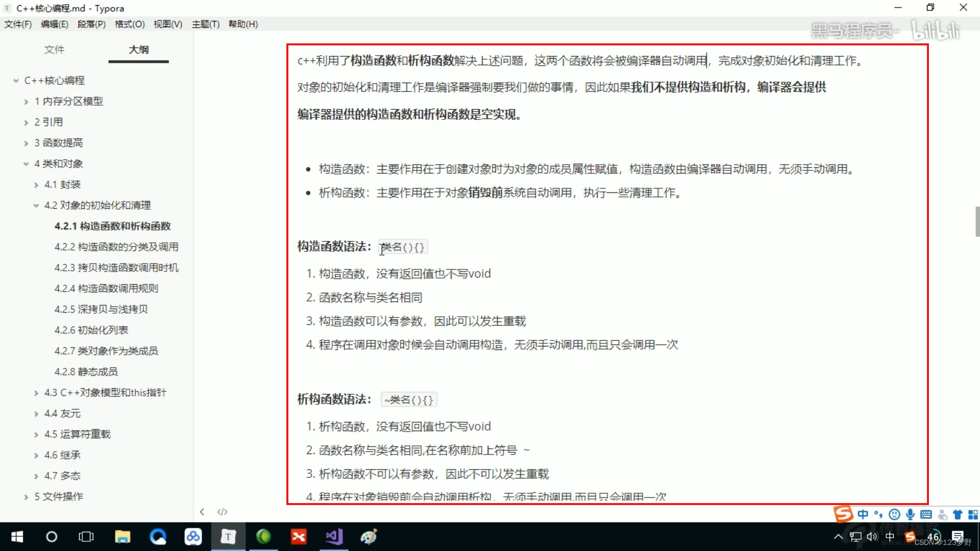980x551 pixels.
Task: Switch sidebar to 大纲 tab
Action: [x=138, y=49]
